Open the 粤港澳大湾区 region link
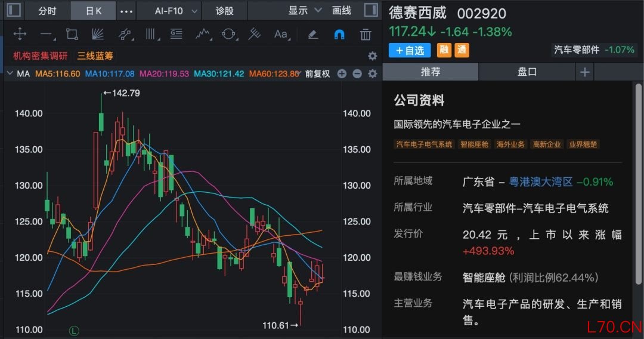Image resolution: width=644 pixels, height=339 pixels. (540, 181)
